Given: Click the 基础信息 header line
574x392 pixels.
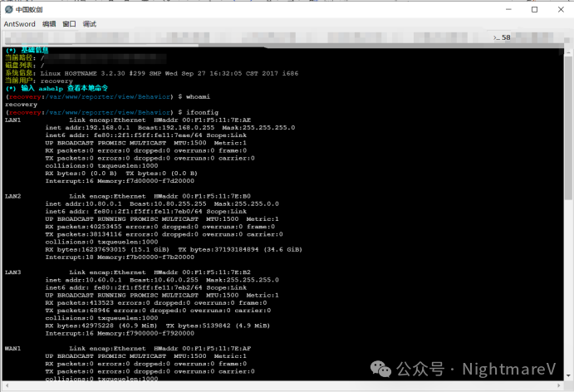Looking at the screenshot, I should point(27,50).
